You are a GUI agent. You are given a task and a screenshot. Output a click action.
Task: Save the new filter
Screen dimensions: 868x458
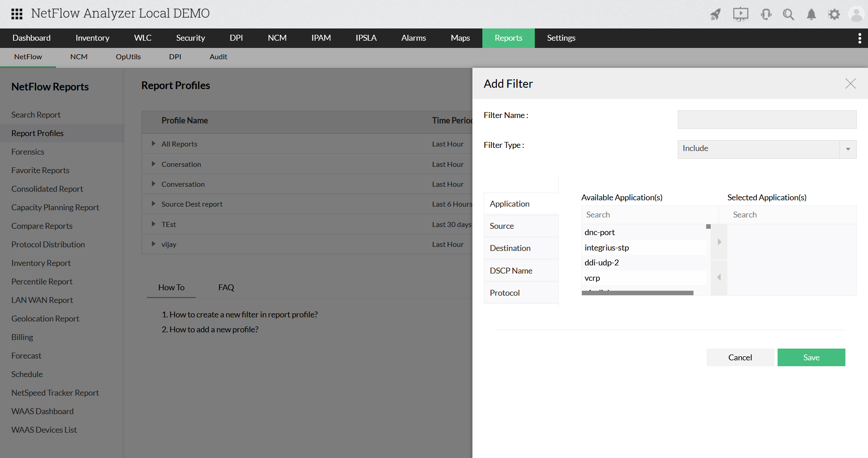click(x=811, y=358)
